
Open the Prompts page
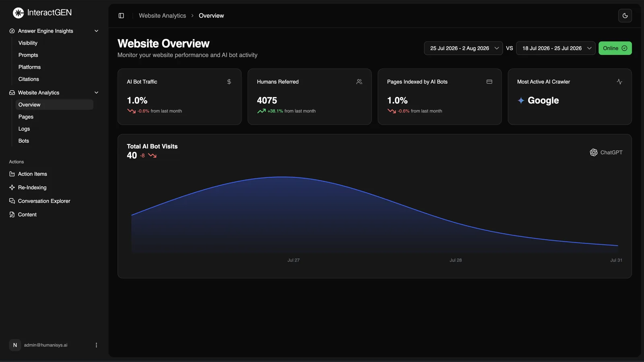click(28, 55)
